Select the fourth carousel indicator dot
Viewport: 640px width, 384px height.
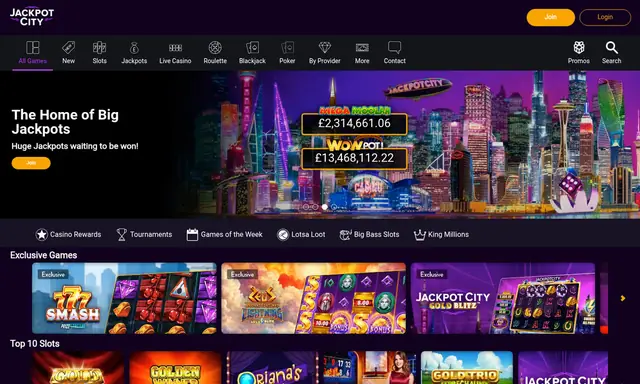[334, 207]
